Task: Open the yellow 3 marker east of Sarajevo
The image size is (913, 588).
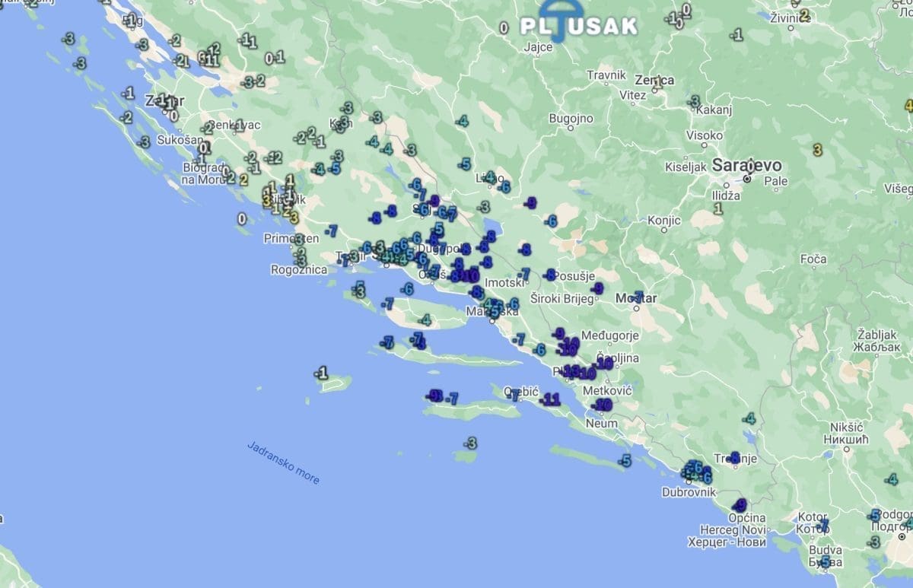Action: pyautogui.click(x=817, y=150)
